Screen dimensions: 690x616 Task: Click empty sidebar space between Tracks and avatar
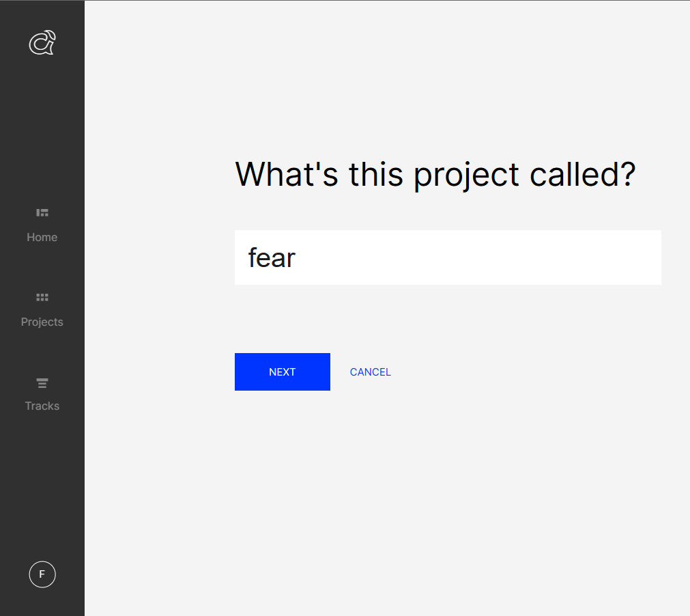pyautogui.click(x=42, y=485)
